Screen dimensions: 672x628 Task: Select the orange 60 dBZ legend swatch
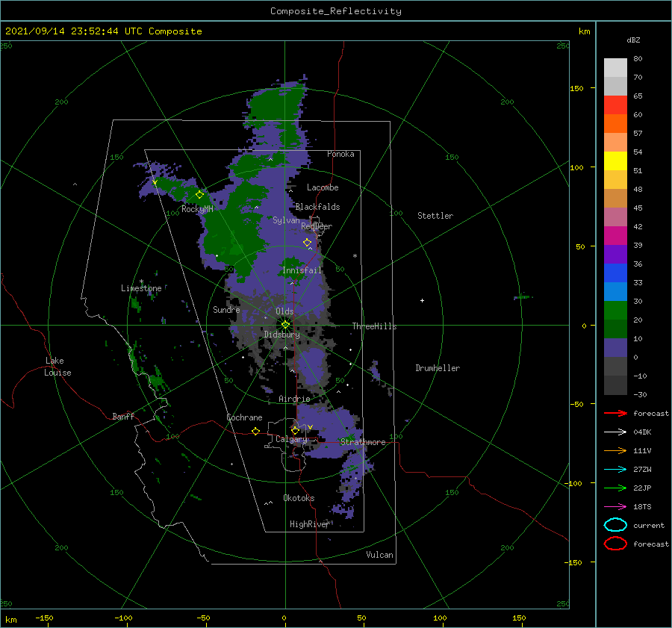[x=615, y=124]
